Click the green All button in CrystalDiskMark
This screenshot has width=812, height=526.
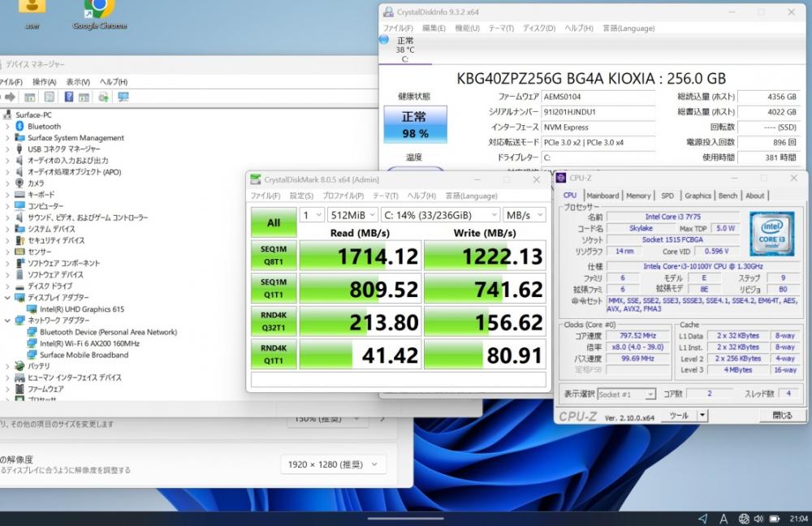[274, 222]
